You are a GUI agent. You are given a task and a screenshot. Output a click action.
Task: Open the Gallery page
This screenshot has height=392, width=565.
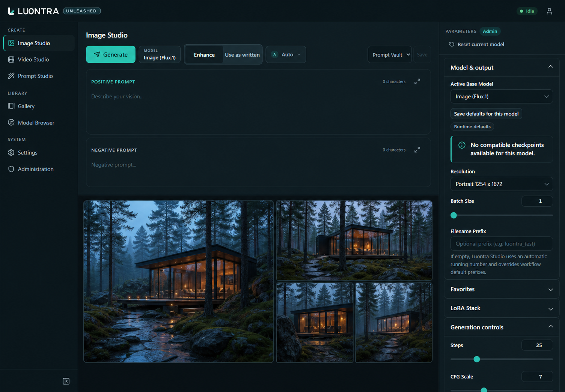[x=39, y=106]
